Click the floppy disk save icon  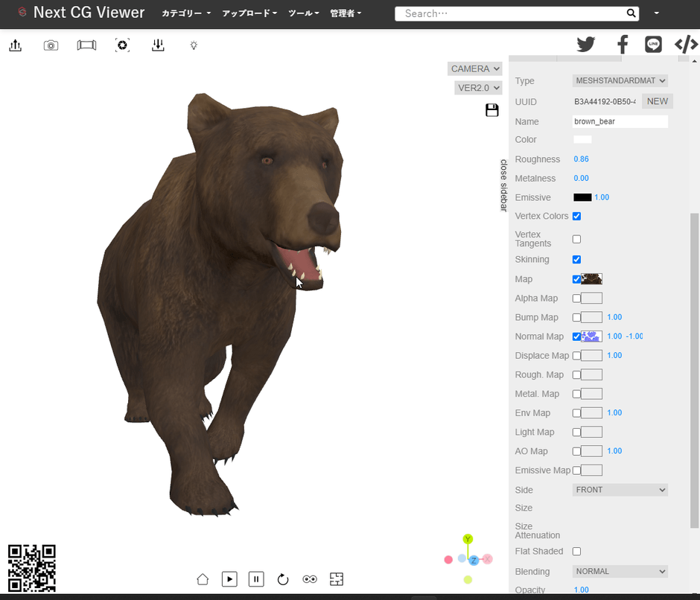coord(491,109)
